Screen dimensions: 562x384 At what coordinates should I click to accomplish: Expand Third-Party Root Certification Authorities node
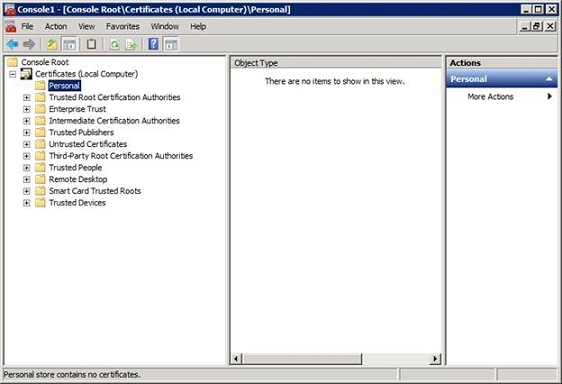(27, 156)
